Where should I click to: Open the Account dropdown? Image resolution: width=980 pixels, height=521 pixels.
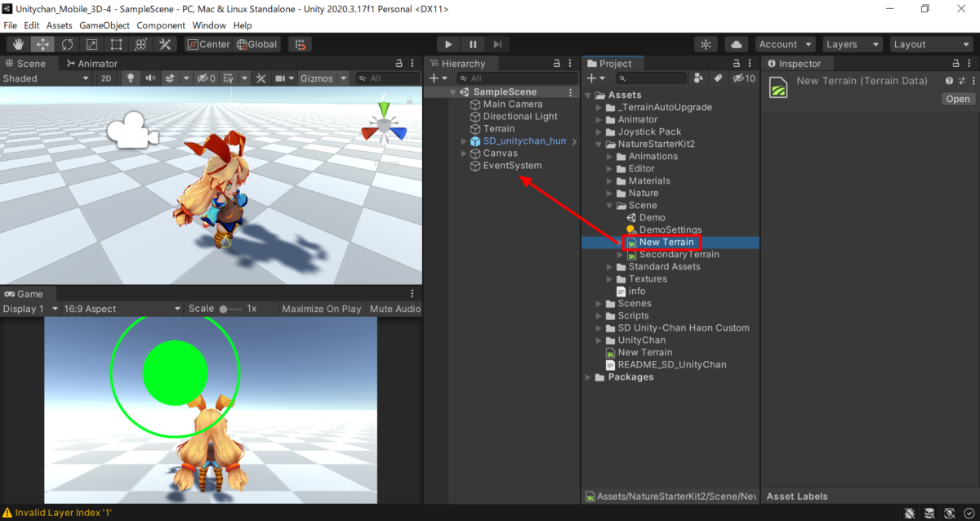click(785, 44)
